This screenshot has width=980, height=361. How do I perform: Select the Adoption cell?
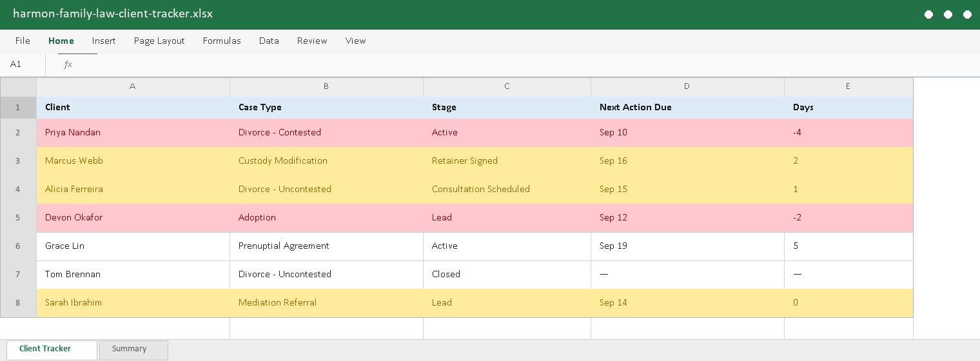coord(326,218)
